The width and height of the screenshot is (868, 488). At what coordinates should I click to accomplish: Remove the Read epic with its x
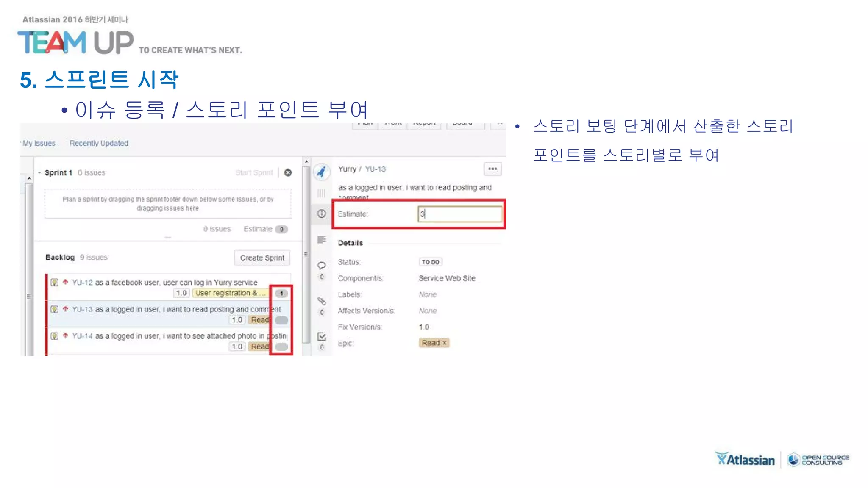pos(445,343)
